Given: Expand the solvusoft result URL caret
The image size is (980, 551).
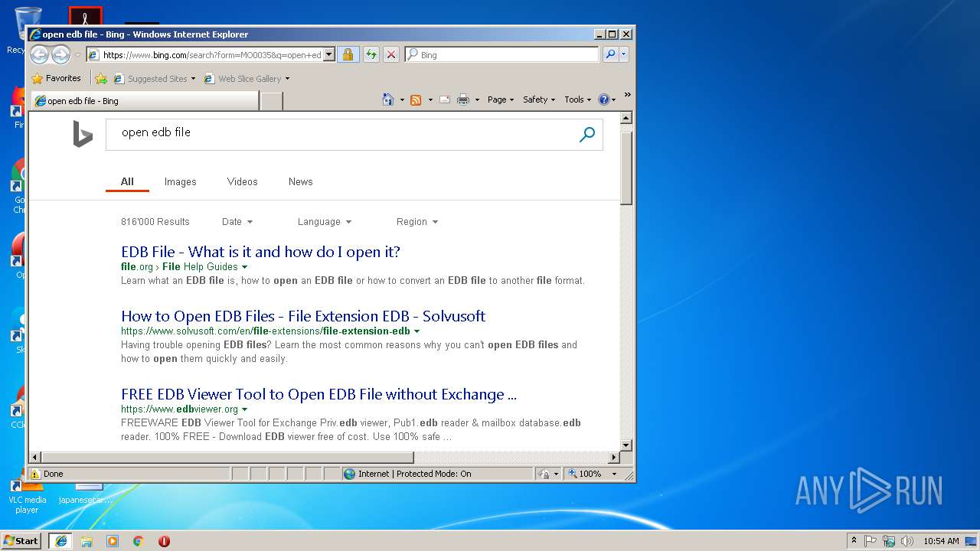Looking at the screenshot, I should pos(417,331).
